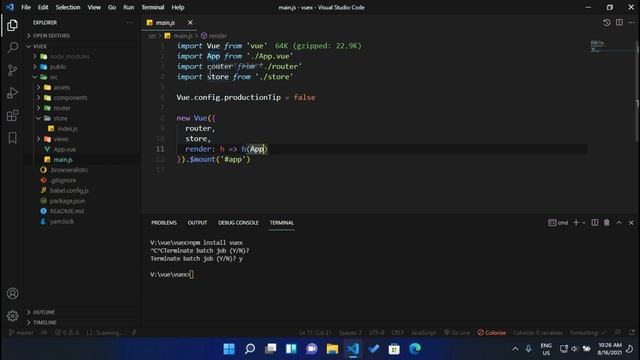Click the Colorize status bar button
This screenshot has height=360, width=640.
coord(492,333)
